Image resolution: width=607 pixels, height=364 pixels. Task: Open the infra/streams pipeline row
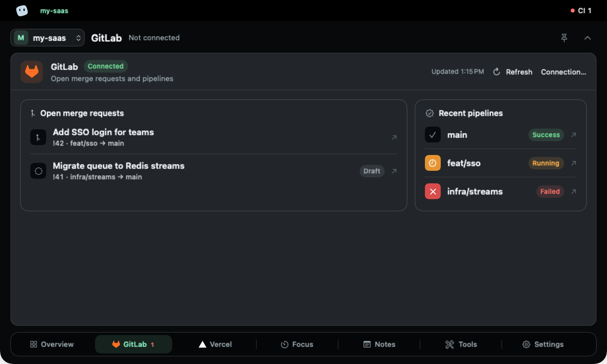(501, 192)
